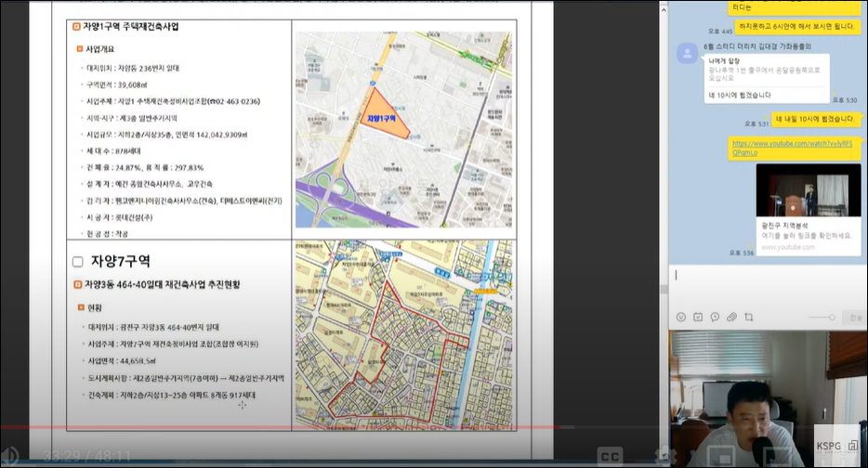Open the emoticon picker in chat
This screenshot has height=468, width=868.
[681, 317]
